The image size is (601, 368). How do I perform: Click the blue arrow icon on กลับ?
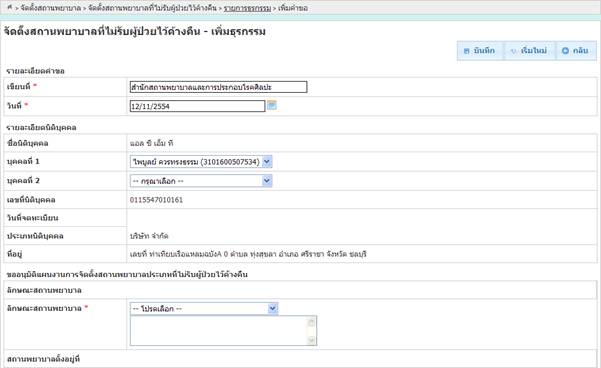pos(565,51)
